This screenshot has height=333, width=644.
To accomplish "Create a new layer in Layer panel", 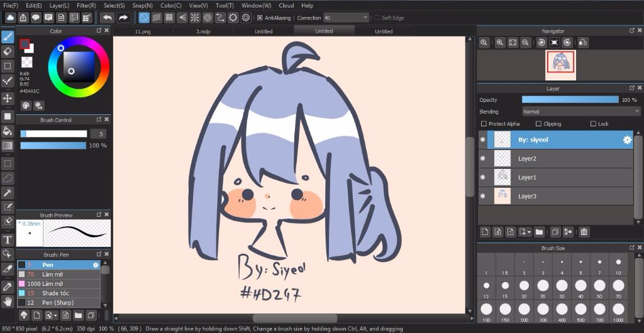I will (485, 232).
